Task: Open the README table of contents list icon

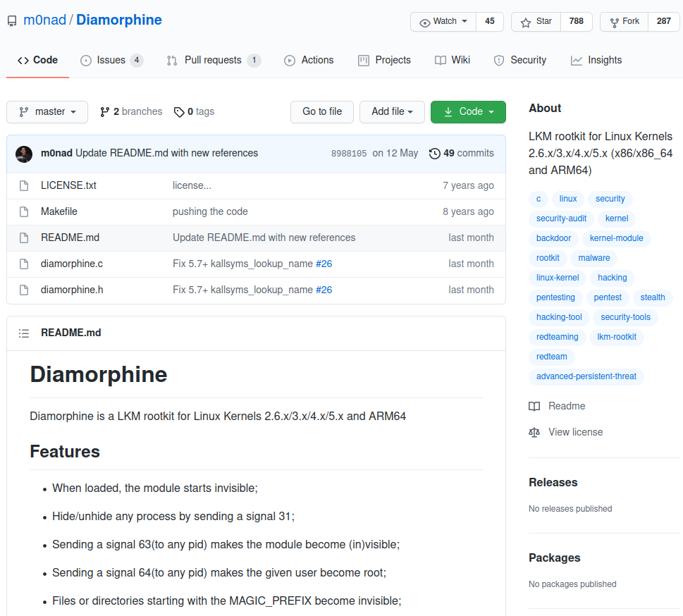Action: tap(24, 333)
